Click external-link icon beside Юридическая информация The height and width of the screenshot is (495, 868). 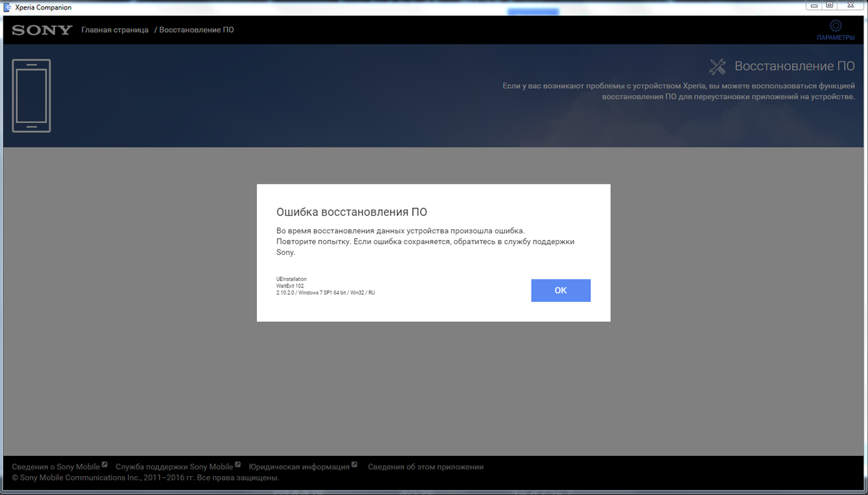pos(354,465)
